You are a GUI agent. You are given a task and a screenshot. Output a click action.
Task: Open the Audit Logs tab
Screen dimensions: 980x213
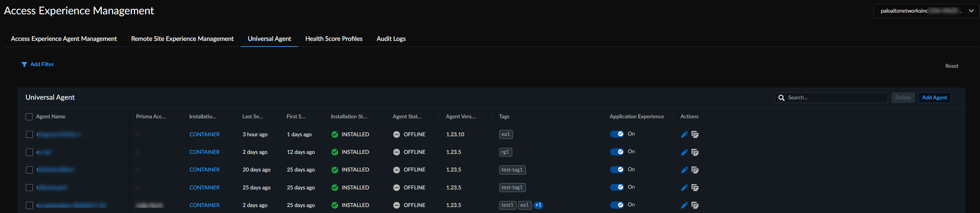coord(391,39)
